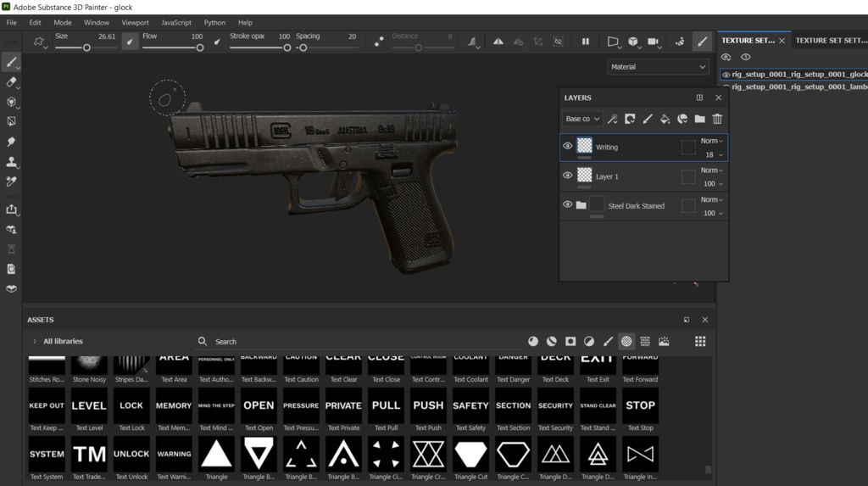The width and height of the screenshot is (868, 486).
Task: Open the Material viewport mode dropdown
Action: (658, 67)
